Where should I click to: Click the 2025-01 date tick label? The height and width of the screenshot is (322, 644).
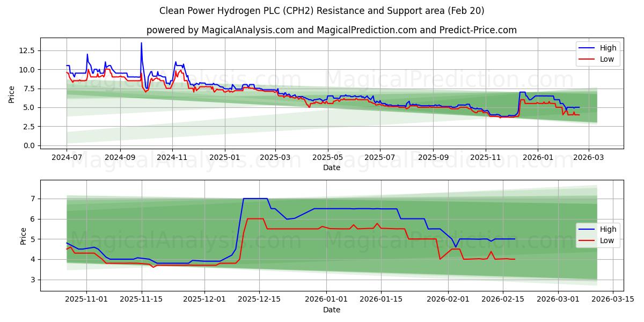pyautogui.click(x=225, y=158)
